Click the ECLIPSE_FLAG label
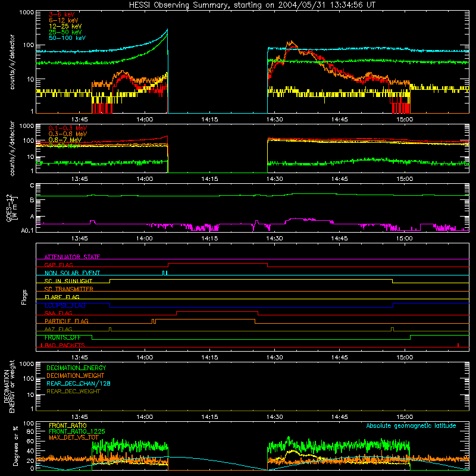 click(x=65, y=305)
